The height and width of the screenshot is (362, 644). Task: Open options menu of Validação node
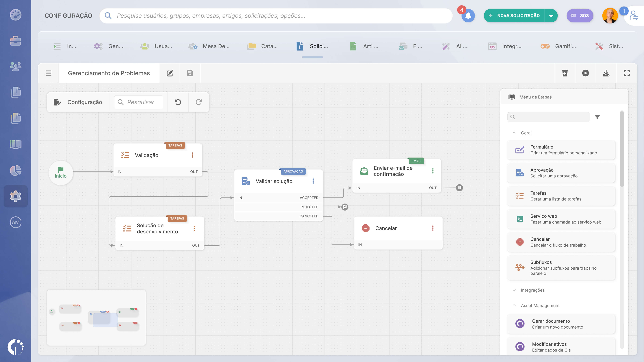click(x=192, y=155)
